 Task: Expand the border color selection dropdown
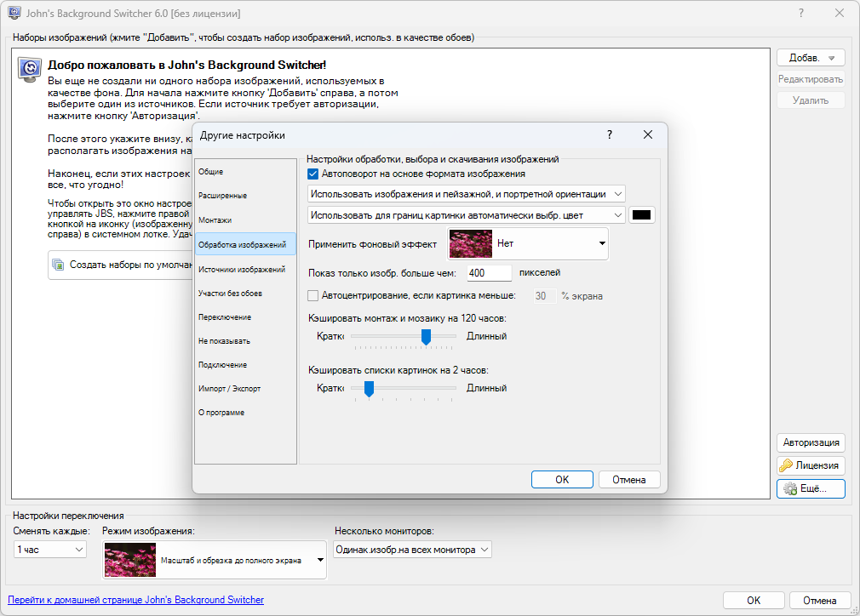tap(466, 215)
